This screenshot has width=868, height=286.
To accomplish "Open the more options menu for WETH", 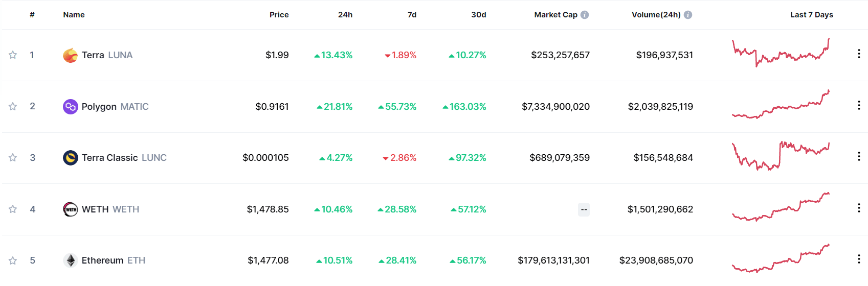I will point(859,208).
